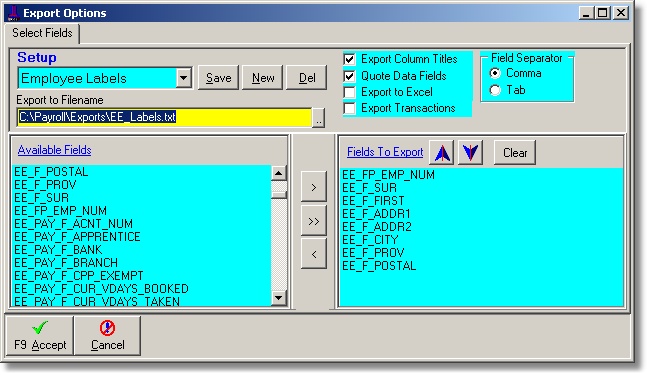The height and width of the screenshot is (375, 647).
Task: Click the application icon in title bar
Action: (14, 13)
